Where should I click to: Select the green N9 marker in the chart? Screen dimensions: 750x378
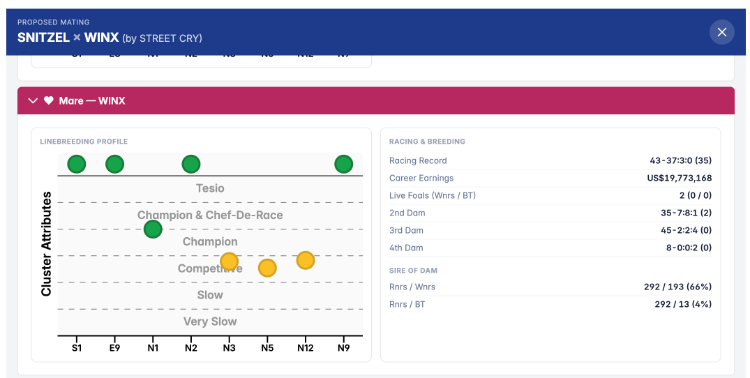(x=343, y=164)
